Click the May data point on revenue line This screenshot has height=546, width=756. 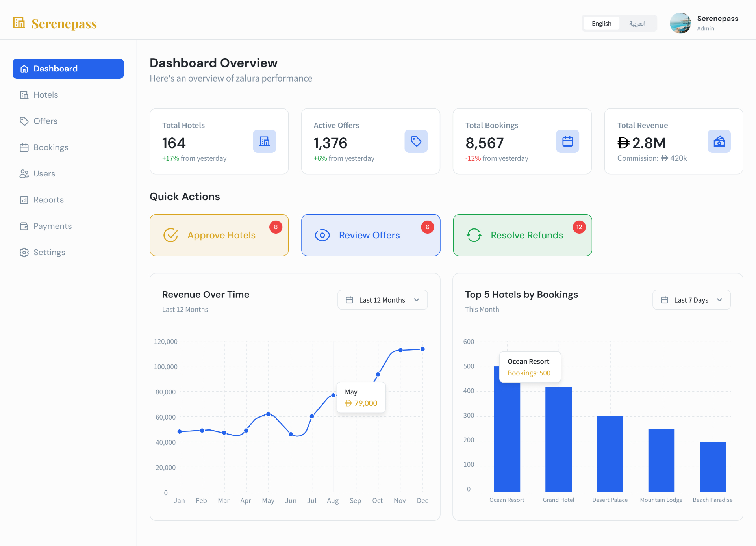pyautogui.click(x=268, y=414)
